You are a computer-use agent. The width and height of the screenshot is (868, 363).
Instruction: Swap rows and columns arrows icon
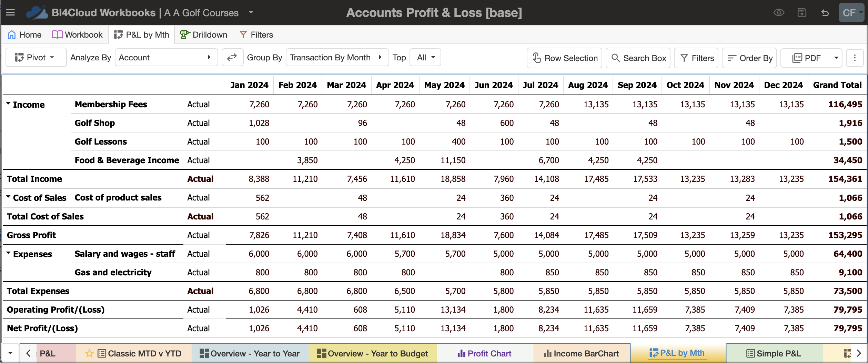click(x=232, y=58)
